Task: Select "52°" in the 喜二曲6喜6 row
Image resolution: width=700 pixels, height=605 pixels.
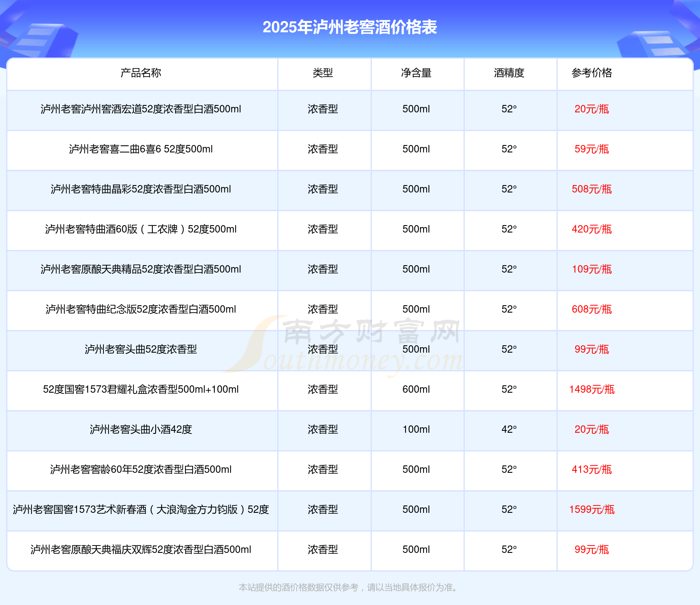Action: 509,149
